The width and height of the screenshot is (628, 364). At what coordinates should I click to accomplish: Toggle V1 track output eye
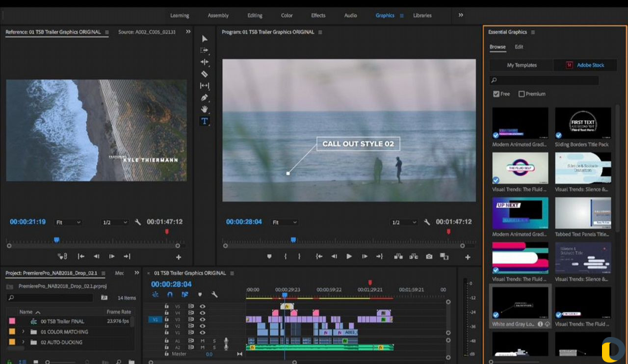point(202,333)
